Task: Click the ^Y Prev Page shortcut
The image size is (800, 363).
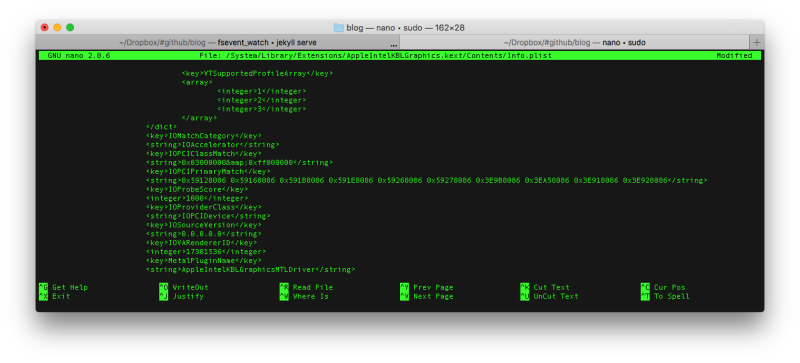Action: coord(427,287)
